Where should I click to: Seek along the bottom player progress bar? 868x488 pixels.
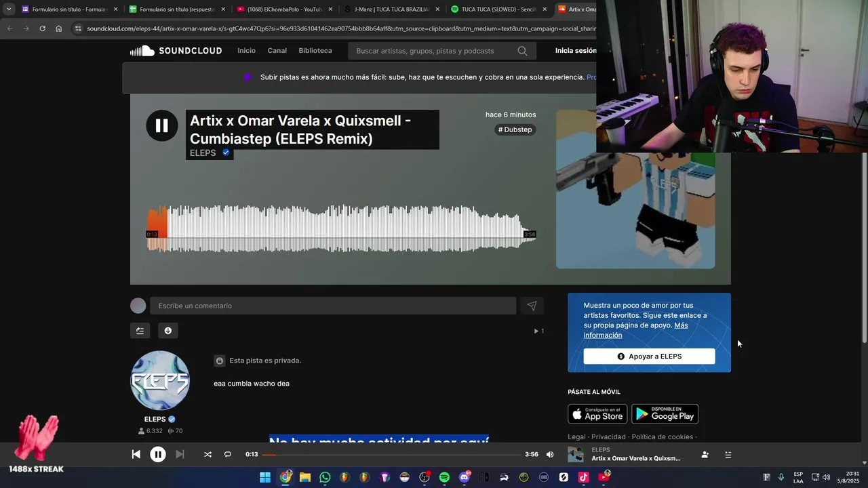pos(391,455)
